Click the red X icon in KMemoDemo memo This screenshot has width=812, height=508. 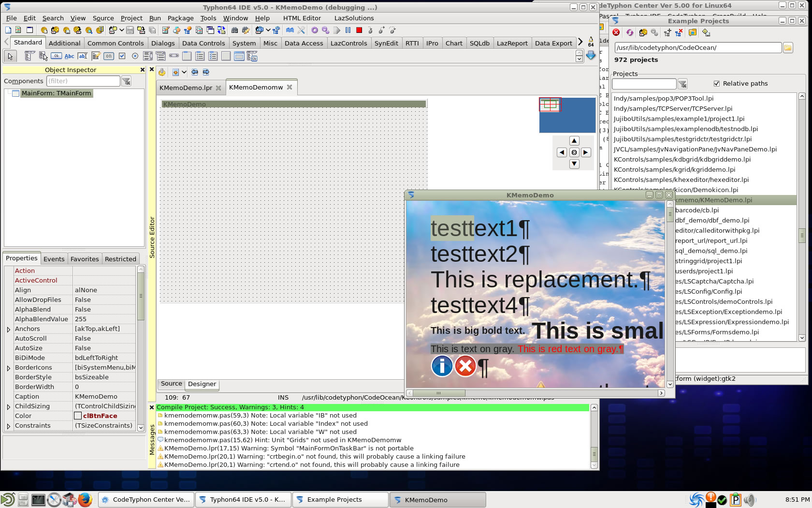465,366
